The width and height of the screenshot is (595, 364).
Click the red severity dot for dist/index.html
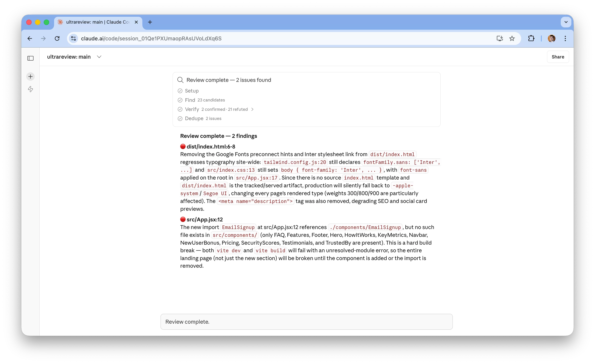tap(183, 146)
